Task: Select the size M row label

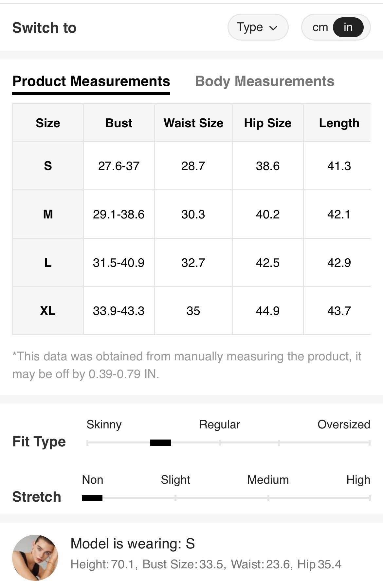Action: click(48, 214)
